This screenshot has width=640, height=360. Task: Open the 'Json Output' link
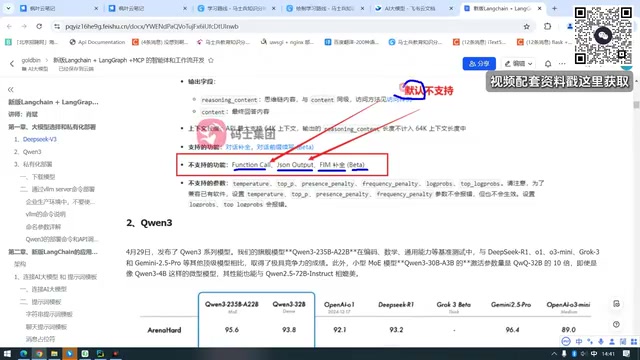pos(295,165)
